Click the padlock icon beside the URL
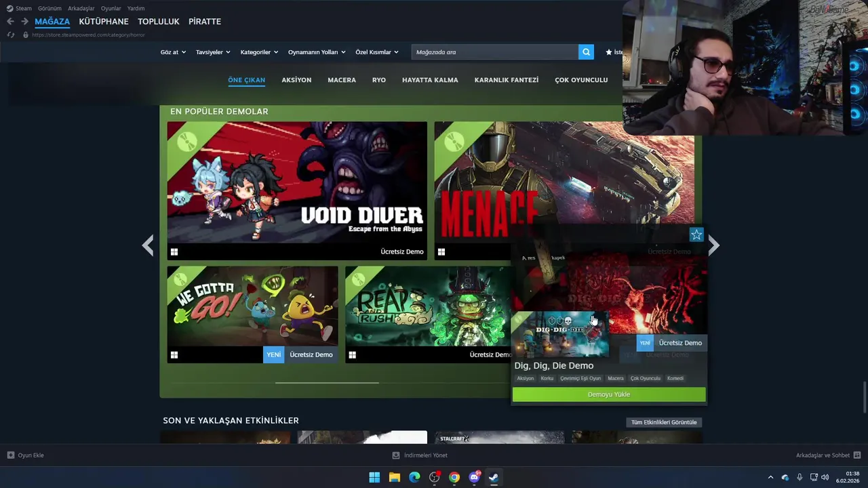Viewport: 868px width, 488px height. coord(26,35)
